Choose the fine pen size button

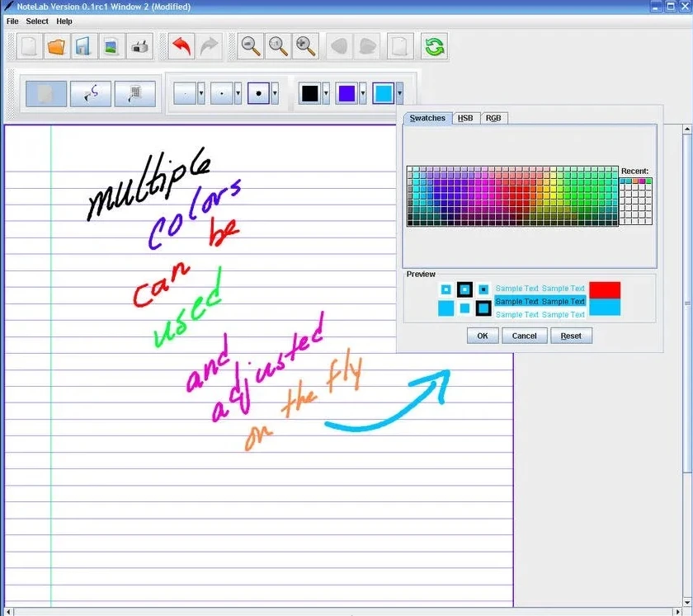point(185,93)
